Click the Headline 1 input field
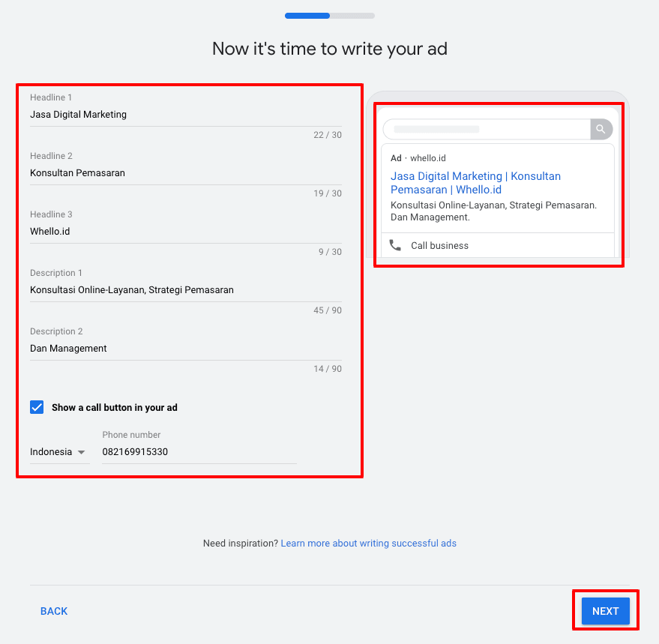The width and height of the screenshot is (659, 644). coord(185,115)
